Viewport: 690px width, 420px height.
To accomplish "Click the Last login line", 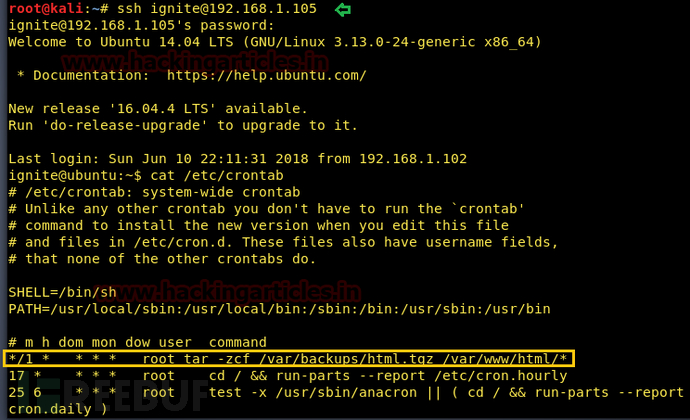I will click(238, 159).
